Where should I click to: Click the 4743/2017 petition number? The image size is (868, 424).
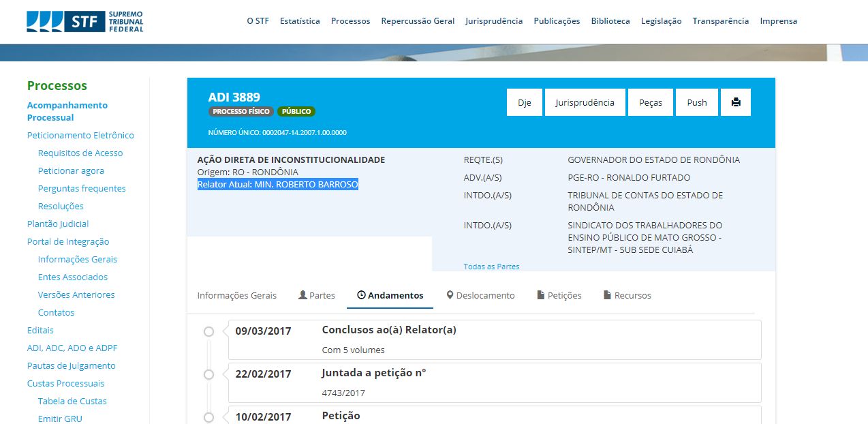[x=343, y=393]
